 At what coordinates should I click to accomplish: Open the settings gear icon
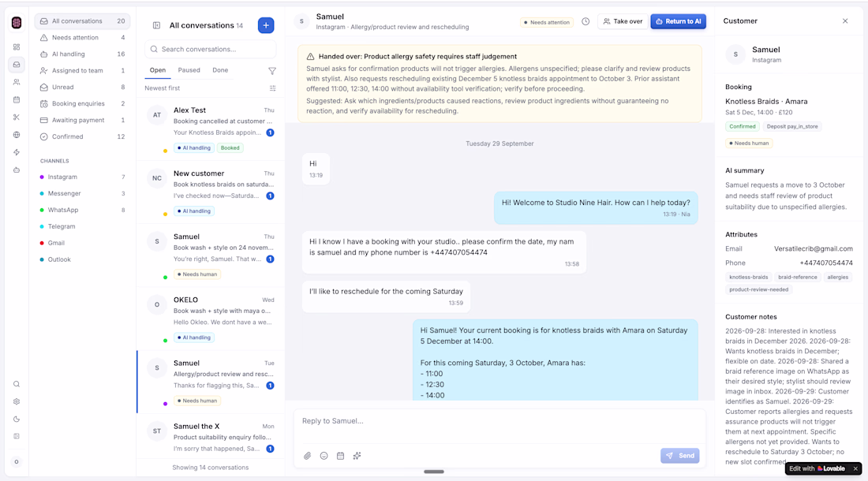point(17,402)
